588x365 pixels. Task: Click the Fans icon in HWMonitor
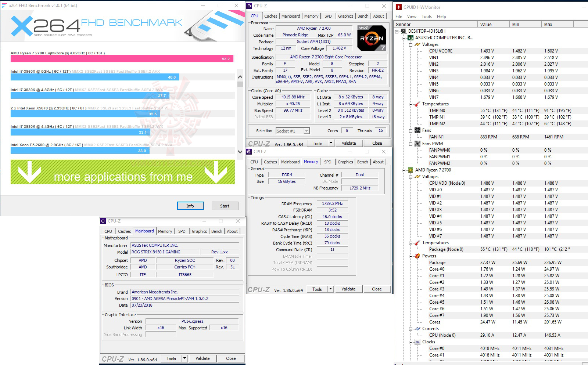pyautogui.click(x=417, y=130)
